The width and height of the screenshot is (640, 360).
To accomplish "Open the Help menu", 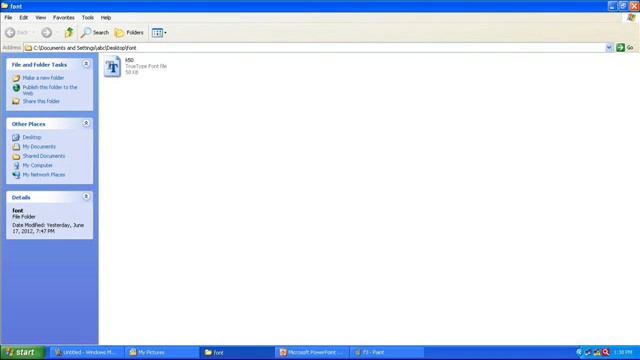I will (x=106, y=18).
